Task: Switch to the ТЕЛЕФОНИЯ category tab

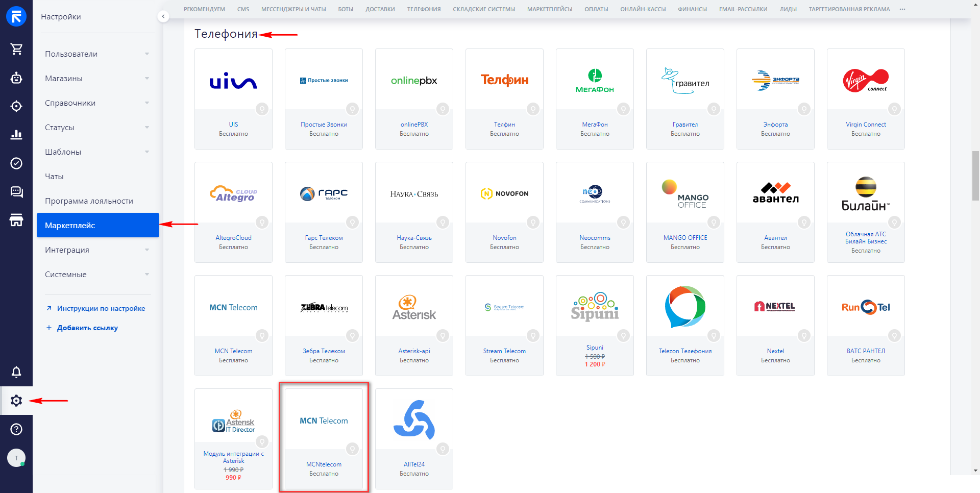Action: (424, 9)
